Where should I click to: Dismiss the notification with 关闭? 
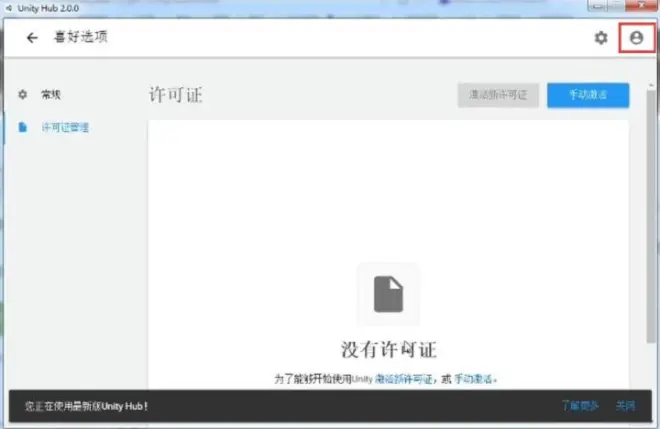(625, 406)
